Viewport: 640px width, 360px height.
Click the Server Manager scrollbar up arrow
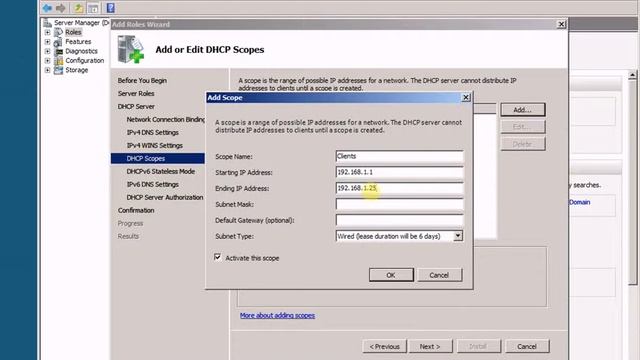[632, 75]
